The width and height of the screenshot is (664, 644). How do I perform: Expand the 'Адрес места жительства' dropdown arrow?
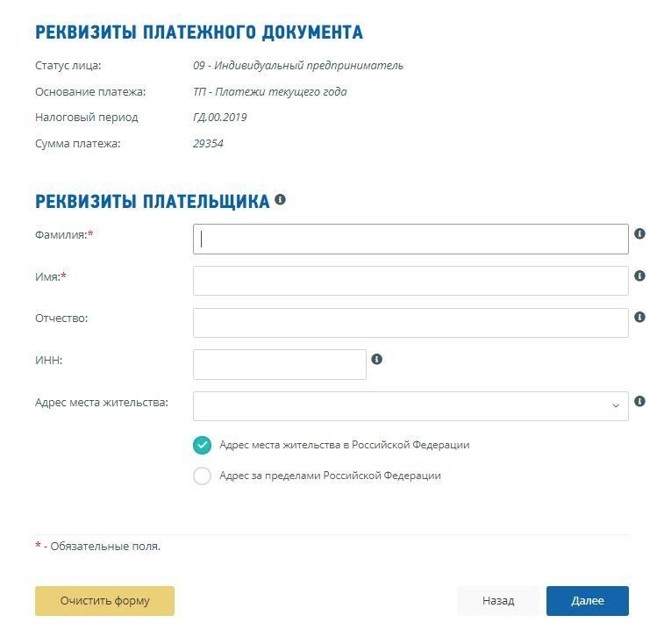616,406
